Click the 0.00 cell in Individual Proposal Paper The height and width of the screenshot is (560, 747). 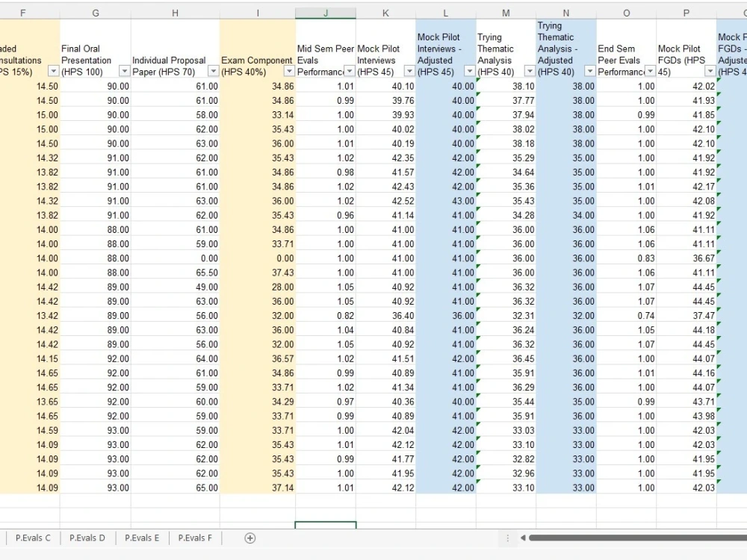[176, 258]
